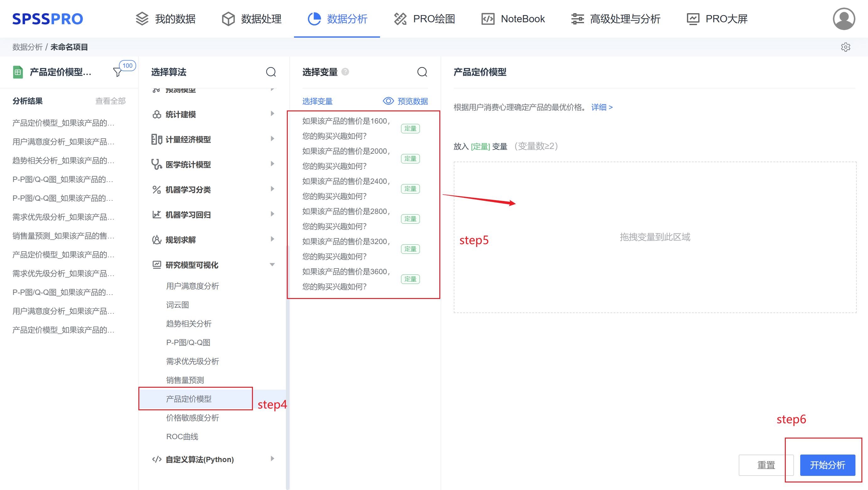Screen dimensions: 868x490
Task: Click the 机器学习分类 percent icon
Action: pos(157,189)
